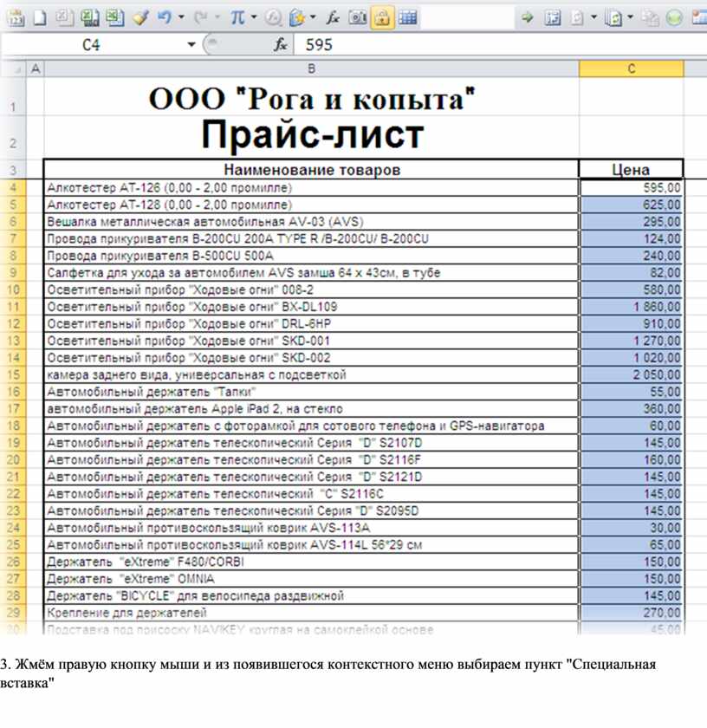
Task: Click the fx insert function toolbar icon
Action: point(333,17)
